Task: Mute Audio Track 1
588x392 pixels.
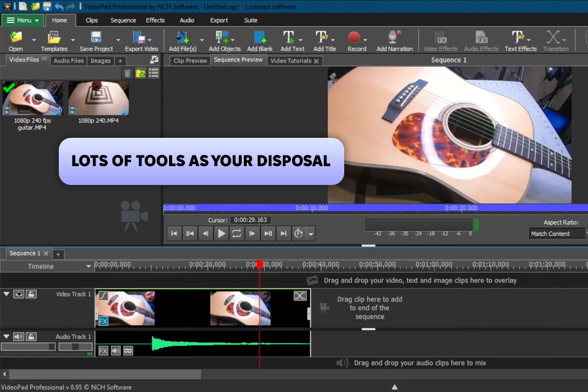Action: point(19,336)
